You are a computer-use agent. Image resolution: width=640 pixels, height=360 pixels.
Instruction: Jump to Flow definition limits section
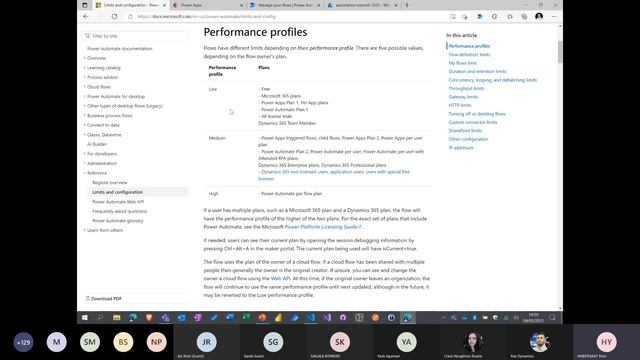(x=469, y=55)
